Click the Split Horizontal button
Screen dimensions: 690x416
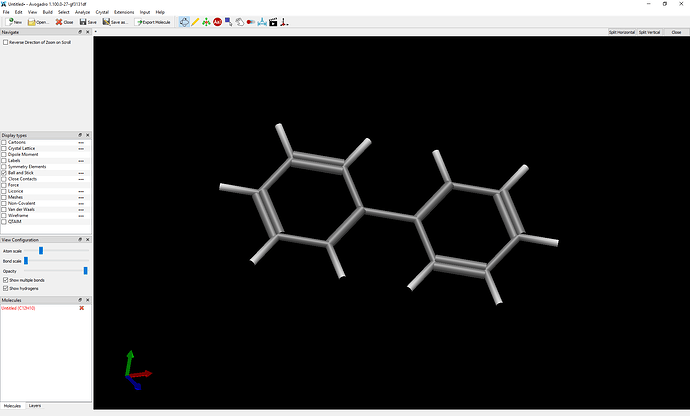[622, 32]
